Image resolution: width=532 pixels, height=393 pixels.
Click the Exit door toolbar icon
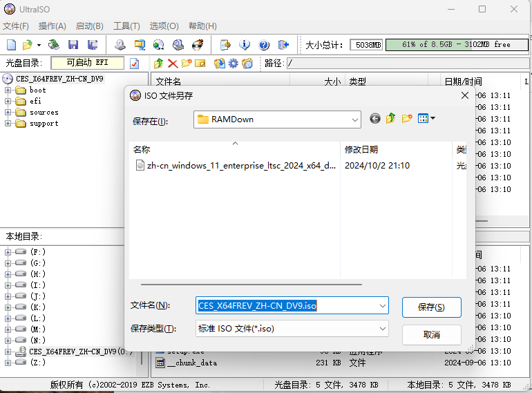coord(283,44)
